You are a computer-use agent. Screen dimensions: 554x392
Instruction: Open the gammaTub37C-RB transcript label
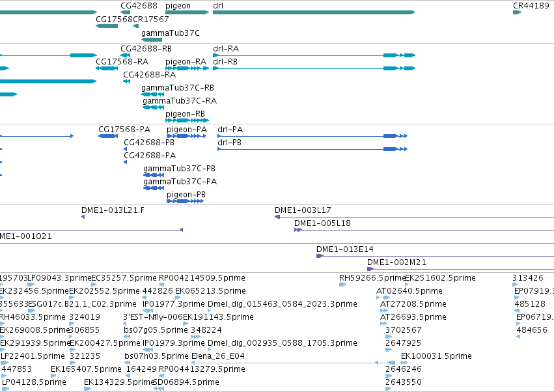(x=177, y=88)
